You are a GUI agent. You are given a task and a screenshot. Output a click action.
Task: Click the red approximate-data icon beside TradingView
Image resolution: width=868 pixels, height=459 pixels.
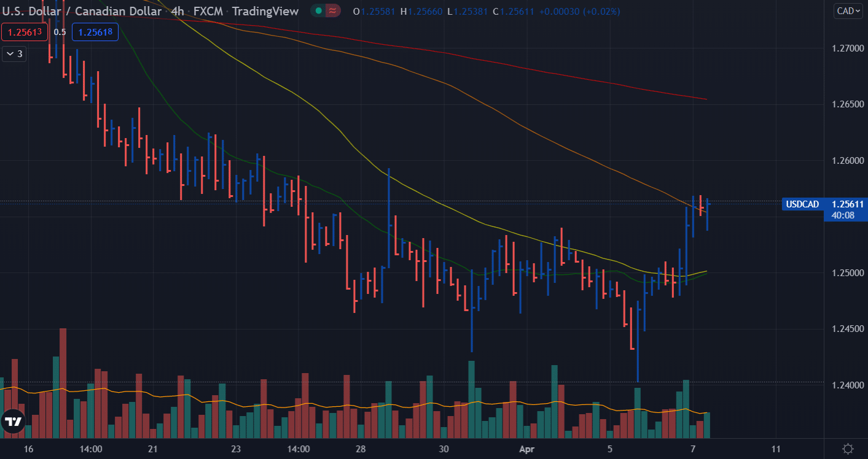click(334, 11)
